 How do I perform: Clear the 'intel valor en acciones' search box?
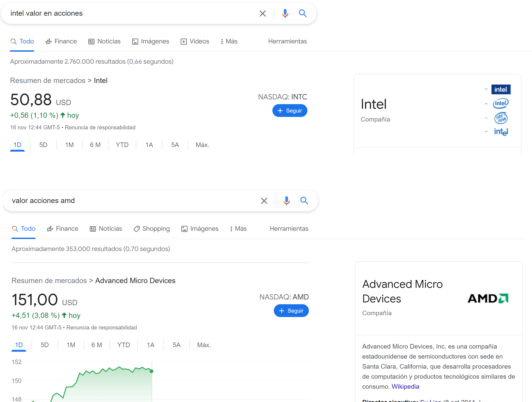point(263,13)
